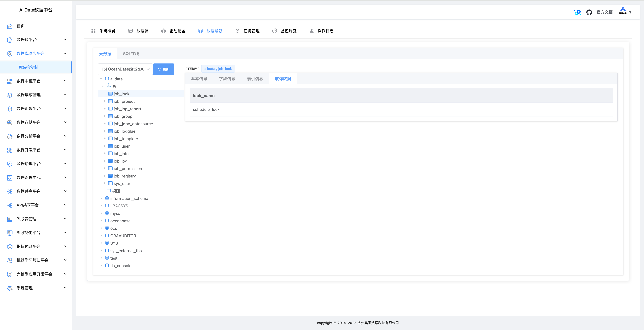Image resolution: width=644 pixels, height=330 pixels.
Task: Click the 数据共享平台 network icon
Action: [10, 191]
